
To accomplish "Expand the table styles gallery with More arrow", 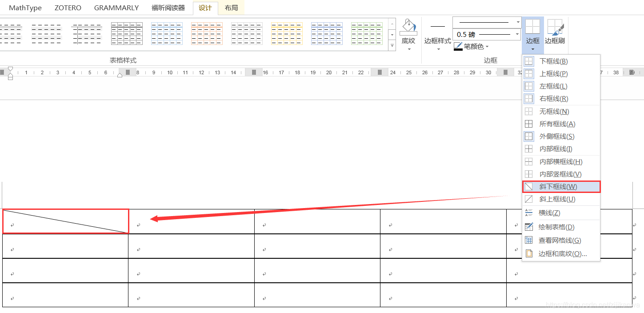I will coord(392,45).
